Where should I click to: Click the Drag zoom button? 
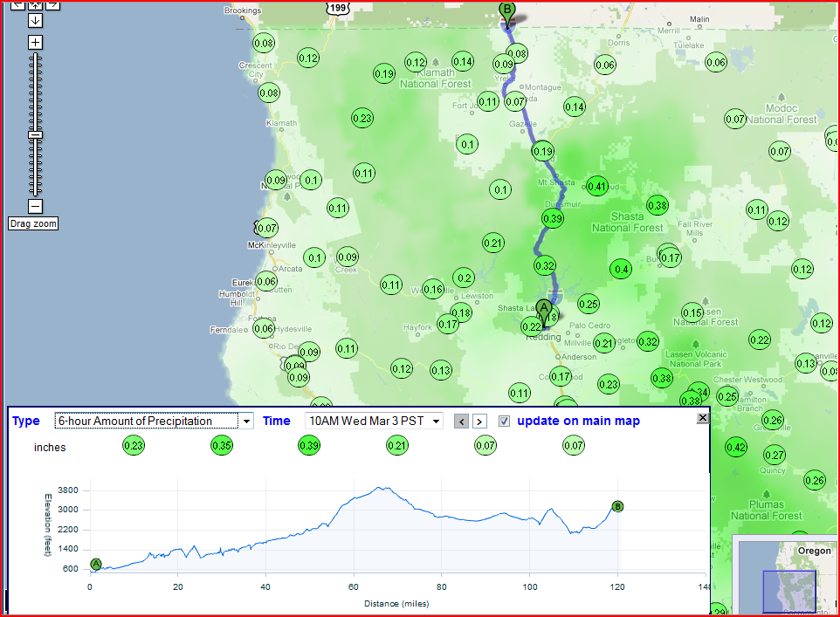(x=33, y=224)
